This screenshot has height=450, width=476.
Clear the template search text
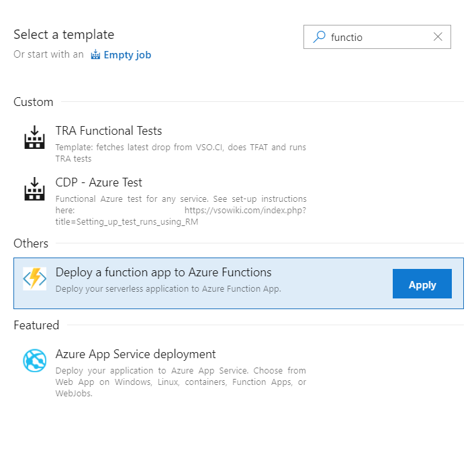click(438, 37)
